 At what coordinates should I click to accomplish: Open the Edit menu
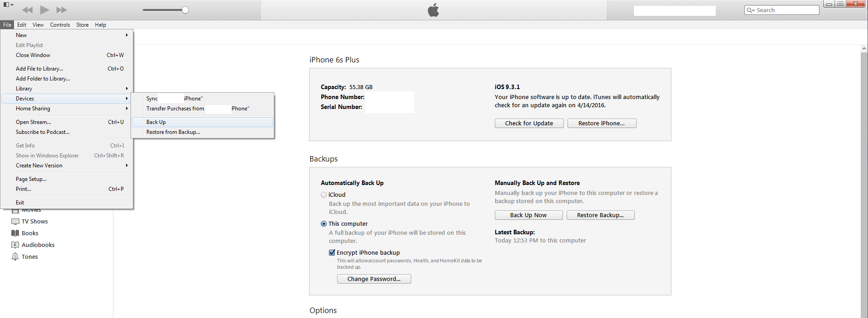coord(22,25)
